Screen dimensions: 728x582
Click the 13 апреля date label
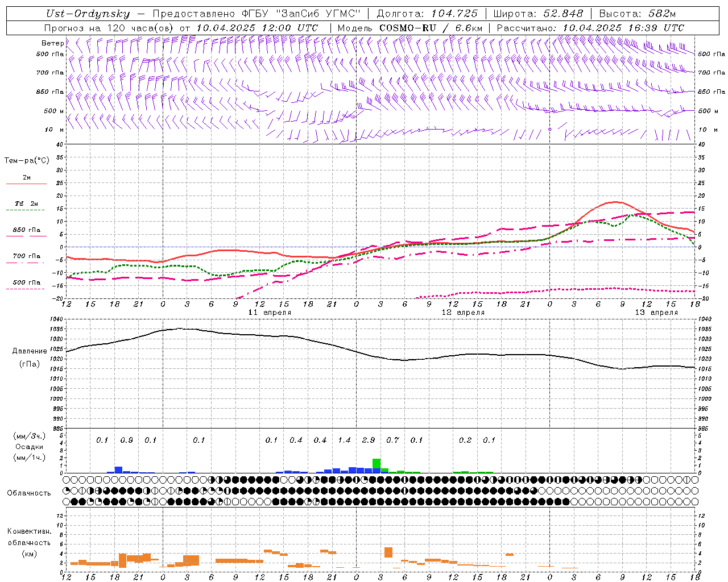pos(656,313)
